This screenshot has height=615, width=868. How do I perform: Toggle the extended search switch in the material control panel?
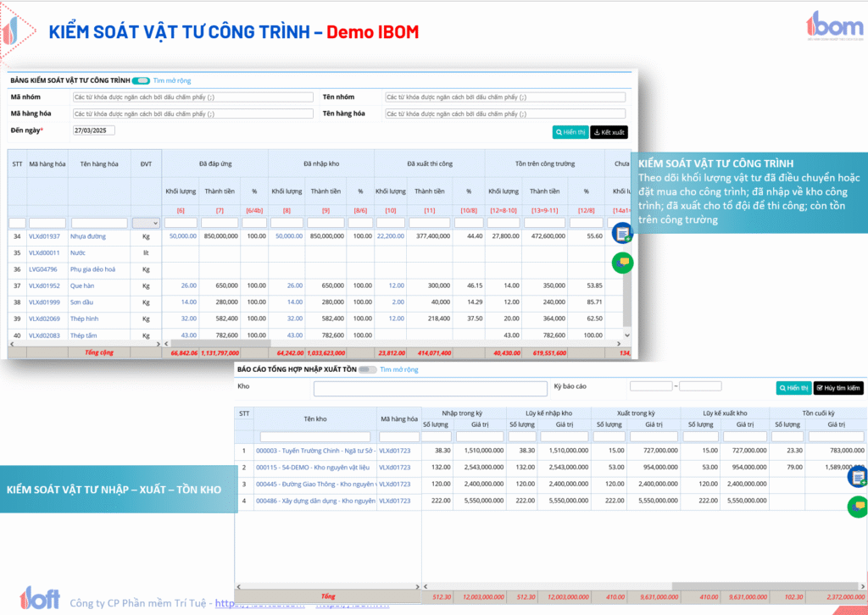pyautogui.click(x=142, y=80)
